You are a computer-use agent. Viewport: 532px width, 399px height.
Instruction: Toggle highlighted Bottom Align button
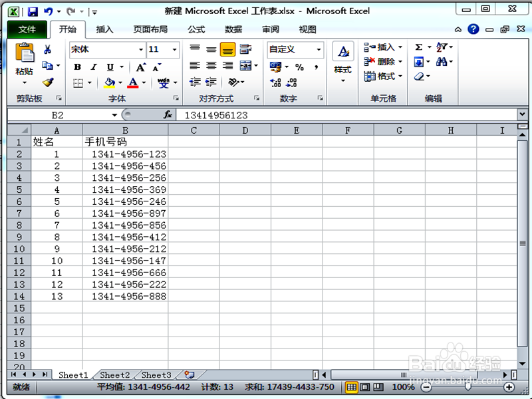pos(227,49)
